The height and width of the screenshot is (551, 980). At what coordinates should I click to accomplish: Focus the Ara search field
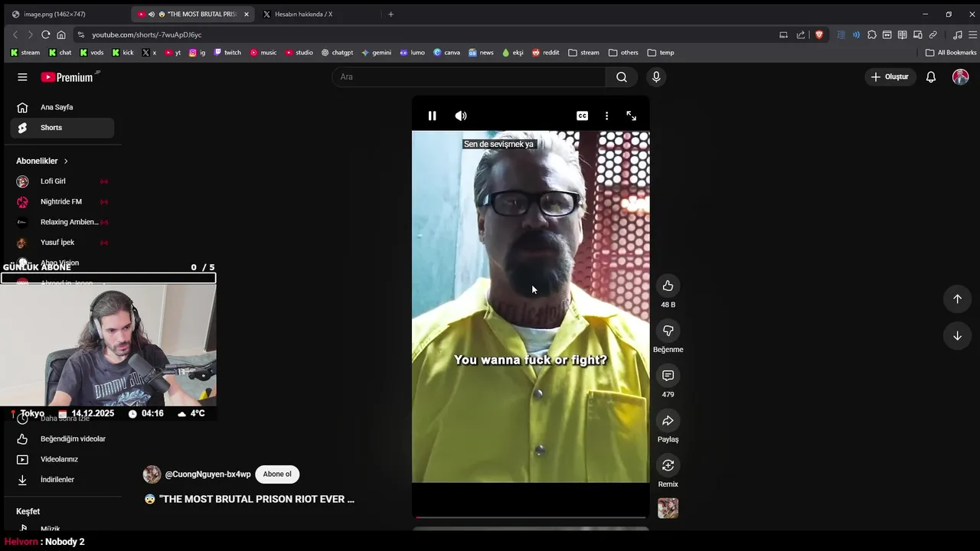(469, 77)
